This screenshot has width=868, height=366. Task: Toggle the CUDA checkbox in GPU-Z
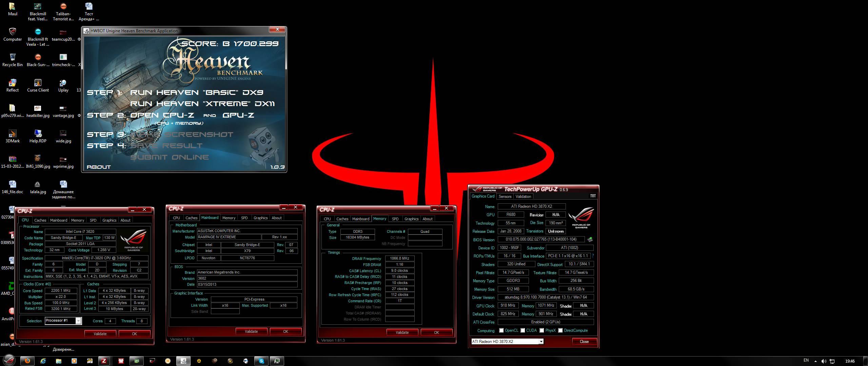[x=522, y=330]
